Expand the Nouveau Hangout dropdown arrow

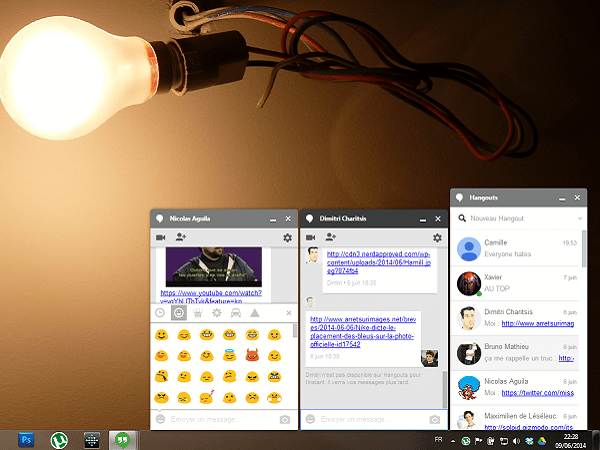pyautogui.click(x=580, y=218)
